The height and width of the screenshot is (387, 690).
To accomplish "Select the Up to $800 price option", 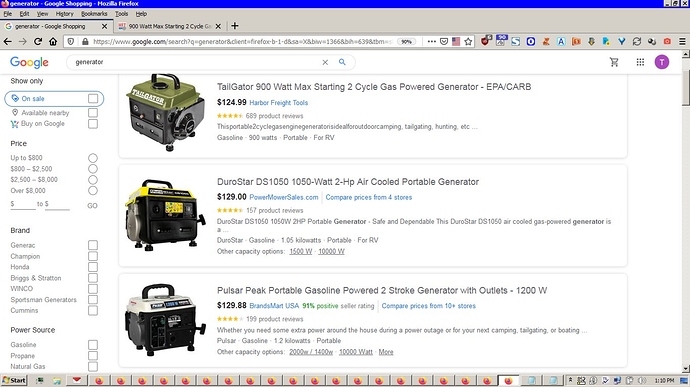I will pyautogui.click(x=92, y=158).
